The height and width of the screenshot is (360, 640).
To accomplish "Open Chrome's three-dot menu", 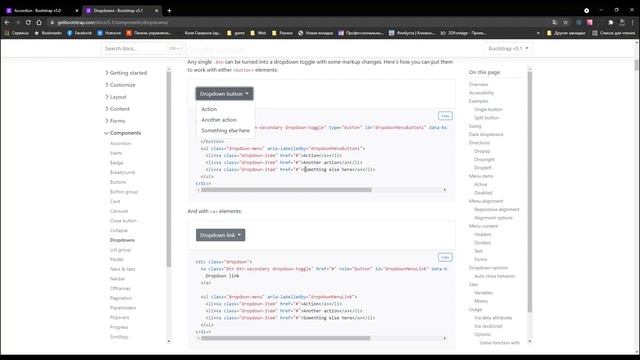I will [x=633, y=22].
